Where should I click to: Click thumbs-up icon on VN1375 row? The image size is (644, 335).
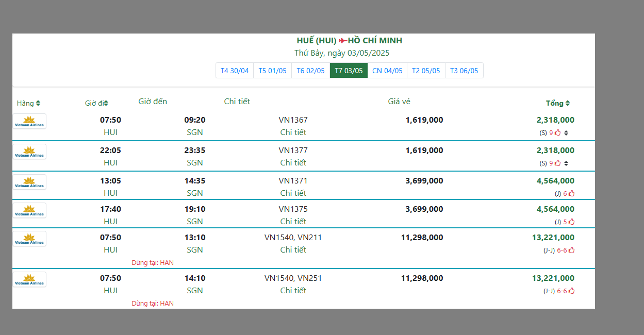[571, 222]
